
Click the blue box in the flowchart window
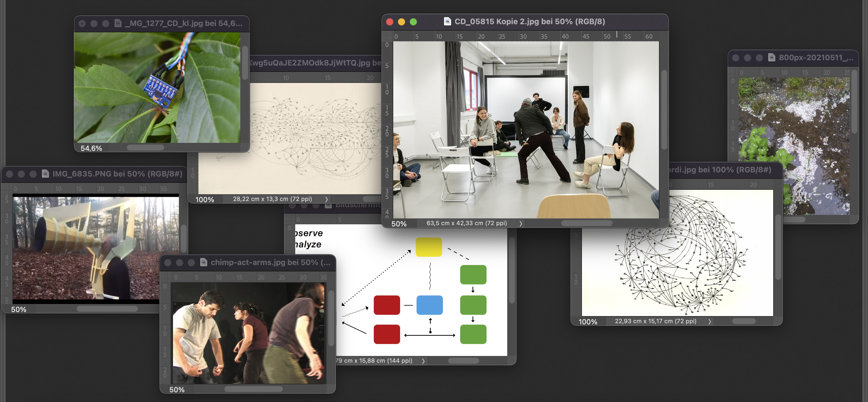[430, 305]
